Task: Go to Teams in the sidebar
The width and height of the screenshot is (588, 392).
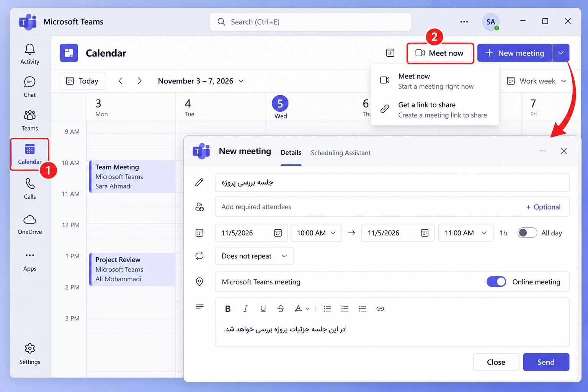Action: tap(29, 120)
